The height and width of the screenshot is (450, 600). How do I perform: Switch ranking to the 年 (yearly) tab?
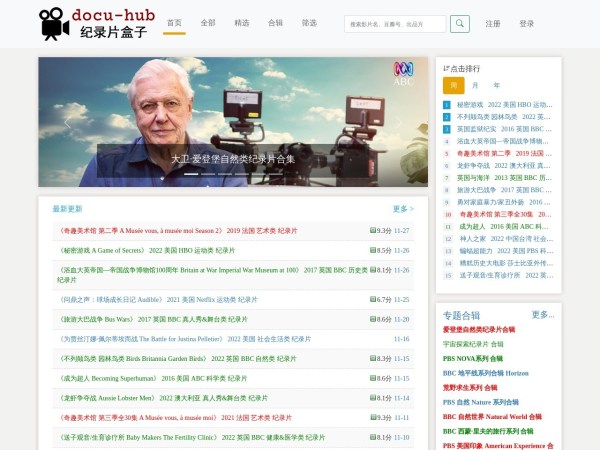(496, 85)
